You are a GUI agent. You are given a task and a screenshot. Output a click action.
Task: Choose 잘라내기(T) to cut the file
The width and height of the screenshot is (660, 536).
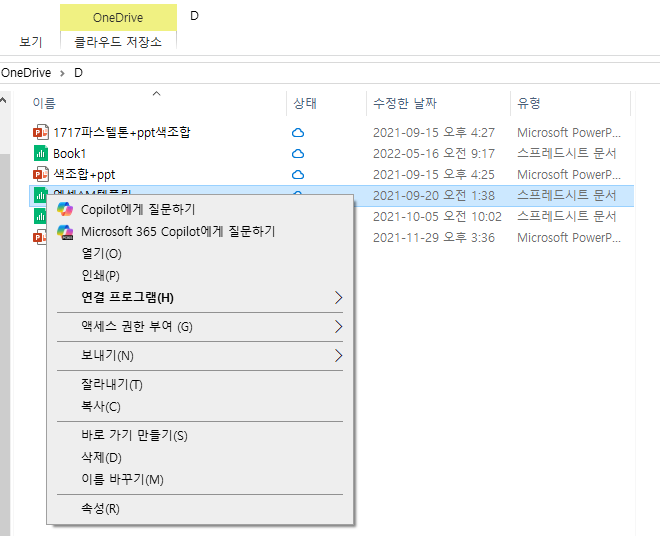[x=200, y=384]
